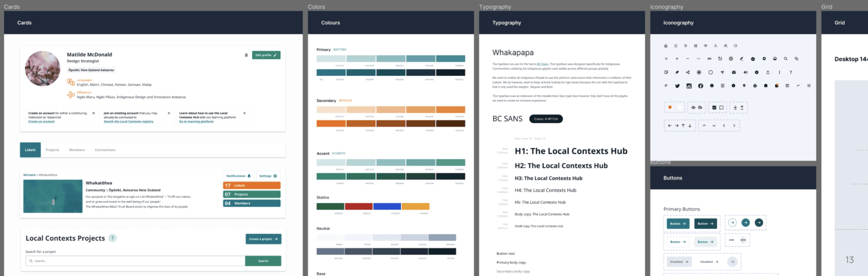Screen dimensions: 868x276
Task: Toggle the eye visible icon
Action: point(693,108)
